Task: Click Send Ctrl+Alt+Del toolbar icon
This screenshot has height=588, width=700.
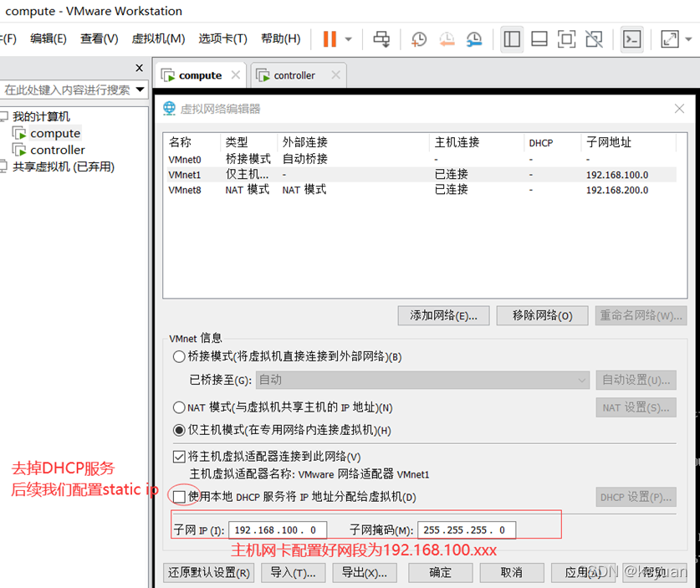Action: (x=381, y=38)
